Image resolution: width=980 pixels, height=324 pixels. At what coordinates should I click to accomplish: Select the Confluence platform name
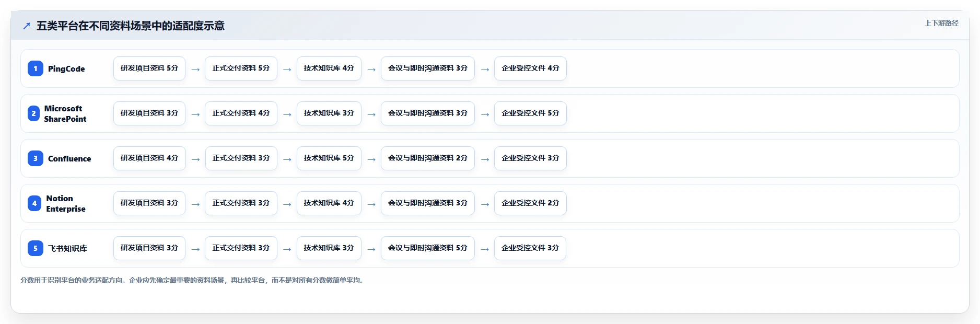(x=69, y=159)
